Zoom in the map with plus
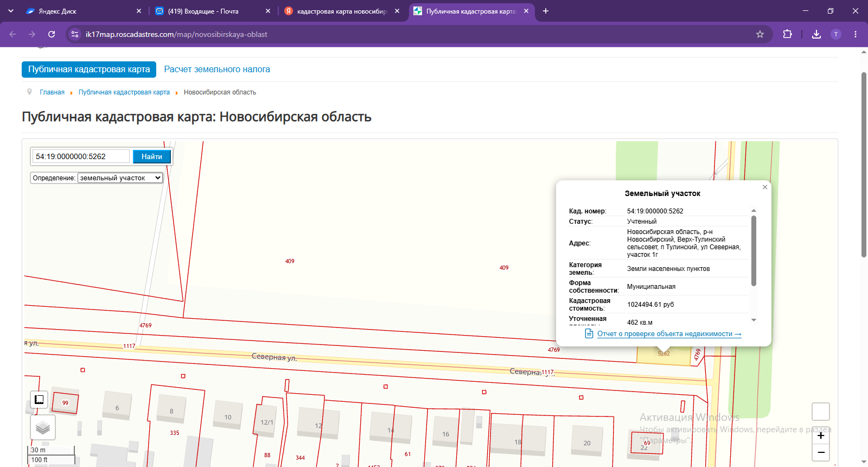The height and width of the screenshot is (467, 868). [x=821, y=436]
